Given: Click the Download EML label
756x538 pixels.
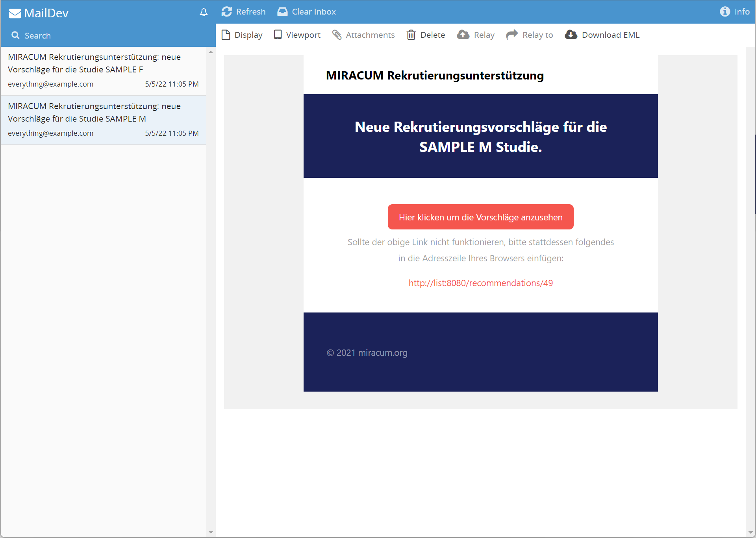Looking at the screenshot, I should tap(611, 35).
